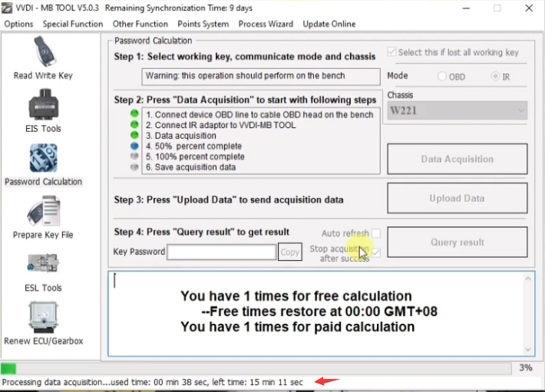Click the 3% progress percentage label
The height and width of the screenshot is (392, 545).
526,367
